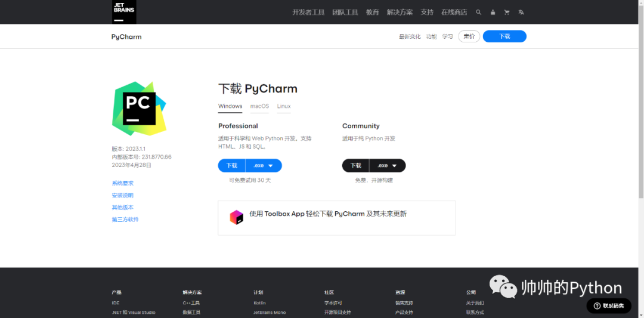Click the PyCharm PC logo image
The image size is (644, 318).
coord(139,109)
